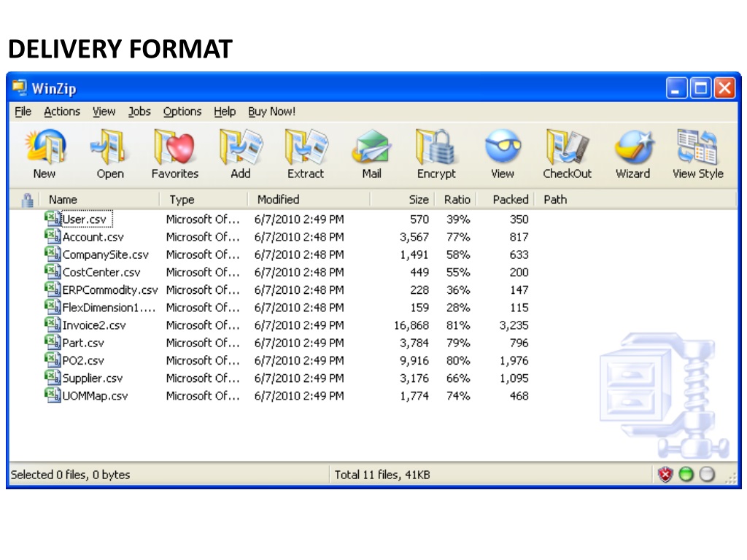
Task: Click the View Style toolbar icon
Action: pyautogui.click(x=697, y=147)
